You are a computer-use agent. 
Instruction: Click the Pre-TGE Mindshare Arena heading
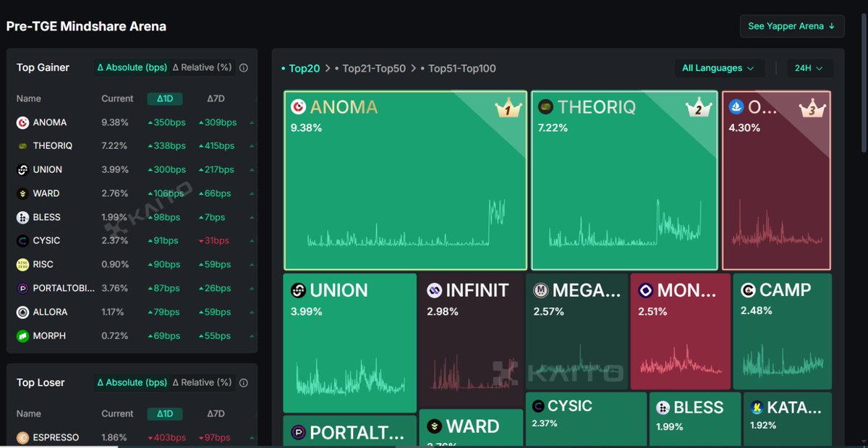[86, 27]
